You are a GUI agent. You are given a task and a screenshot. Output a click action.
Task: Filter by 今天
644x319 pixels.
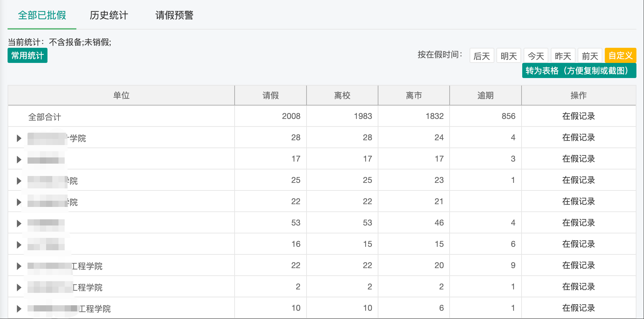click(536, 56)
